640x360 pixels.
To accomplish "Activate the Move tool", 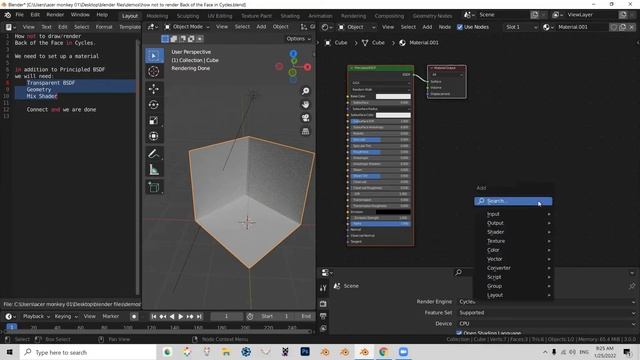I will [x=154, y=89].
